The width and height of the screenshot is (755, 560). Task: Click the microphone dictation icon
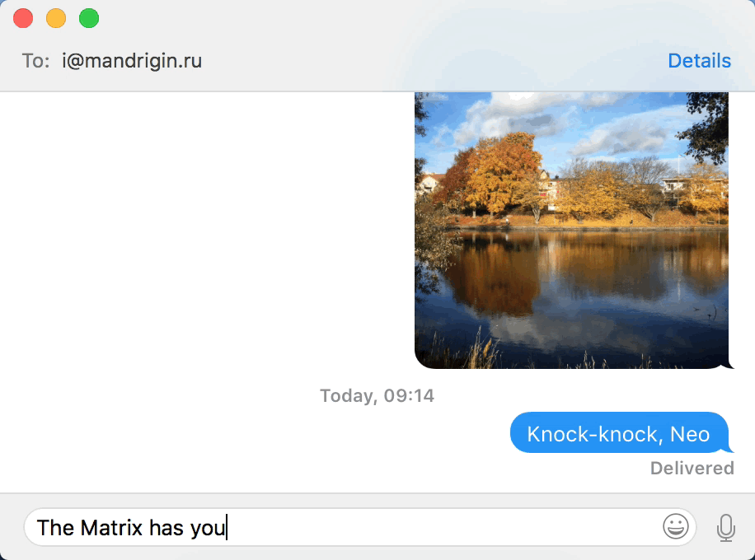725,528
